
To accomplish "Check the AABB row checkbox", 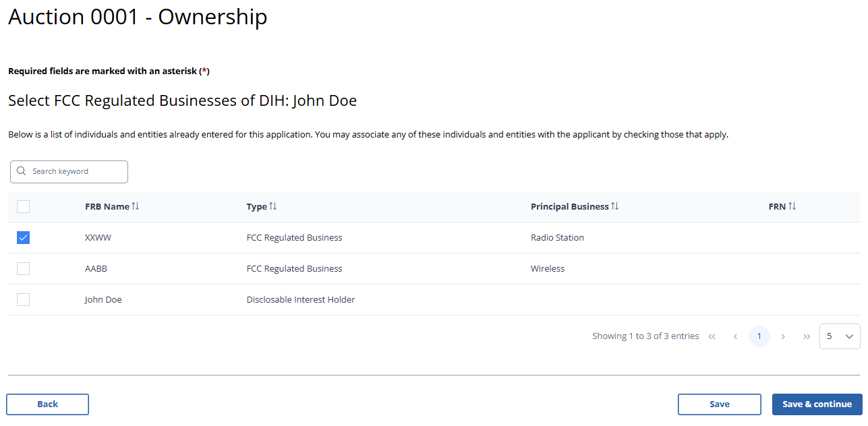I will click(x=24, y=269).
